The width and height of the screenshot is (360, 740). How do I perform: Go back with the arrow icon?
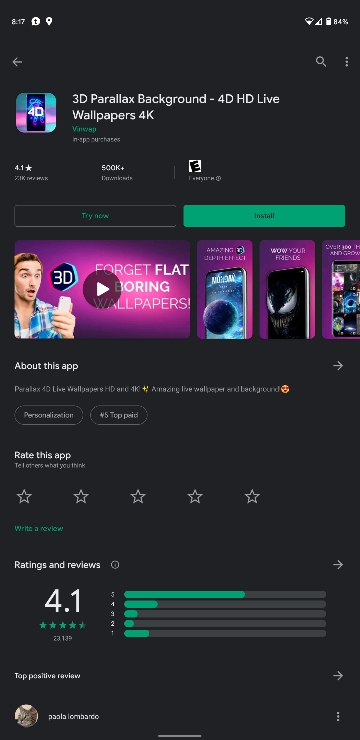pyautogui.click(x=17, y=62)
